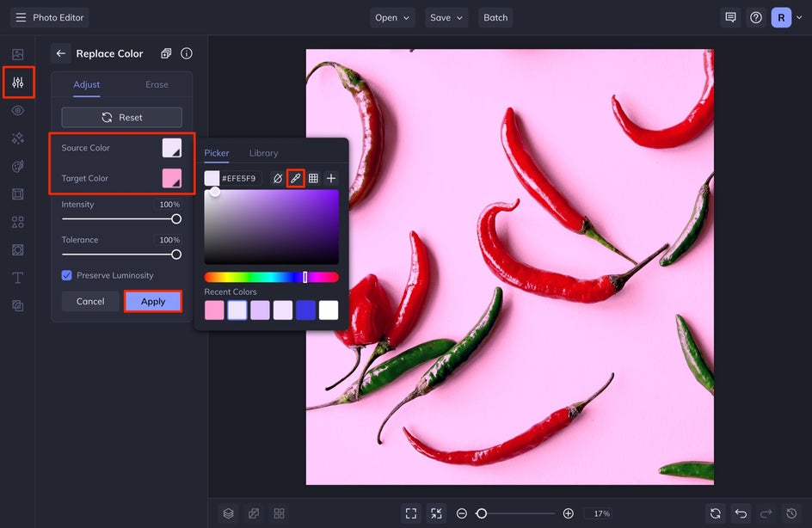Add color with the plus icon
This screenshot has height=528, width=812.
pos(331,178)
